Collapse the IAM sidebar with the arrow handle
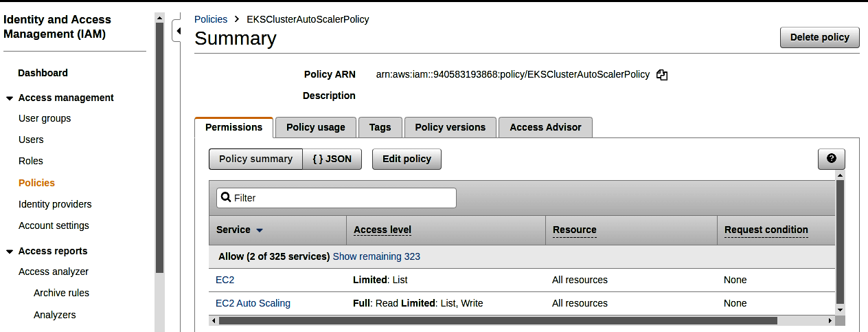This screenshot has width=868, height=332. click(177, 31)
